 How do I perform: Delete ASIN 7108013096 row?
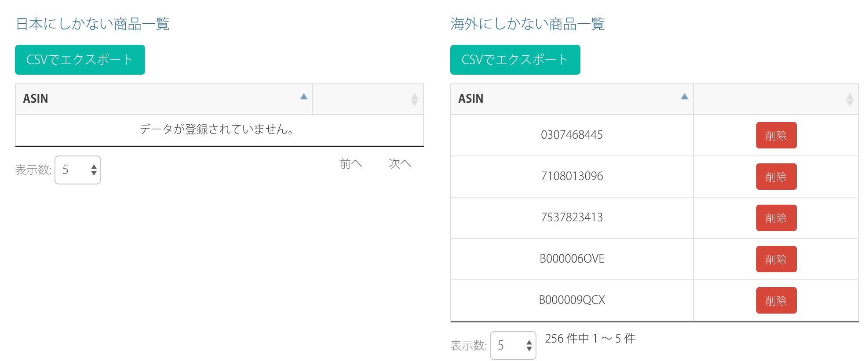tap(776, 177)
